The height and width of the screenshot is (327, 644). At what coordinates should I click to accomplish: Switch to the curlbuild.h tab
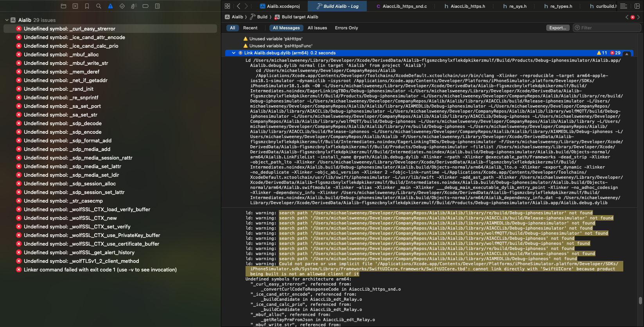point(603,6)
